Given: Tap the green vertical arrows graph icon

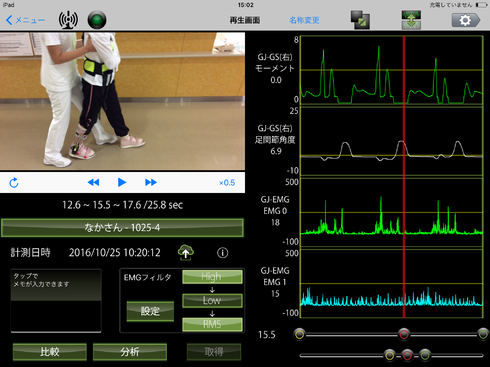Looking at the screenshot, I should [x=411, y=20].
